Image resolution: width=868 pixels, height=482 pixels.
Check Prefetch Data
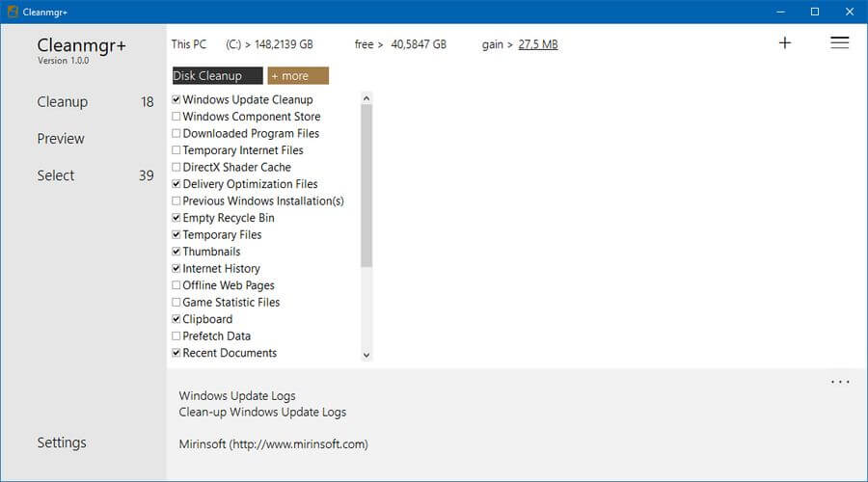[176, 335]
